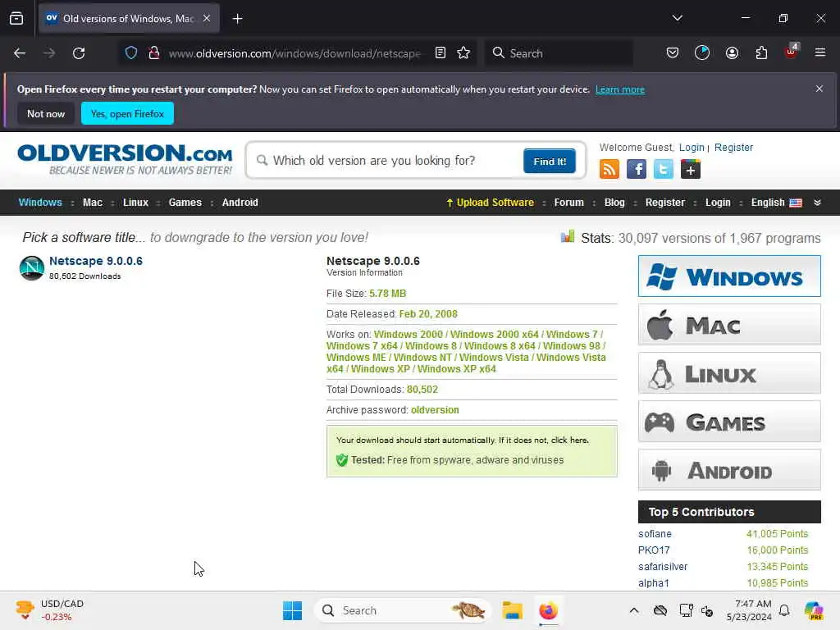The width and height of the screenshot is (840, 630).
Task: Click Firefox icon in taskbar
Action: click(x=548, y=610)
